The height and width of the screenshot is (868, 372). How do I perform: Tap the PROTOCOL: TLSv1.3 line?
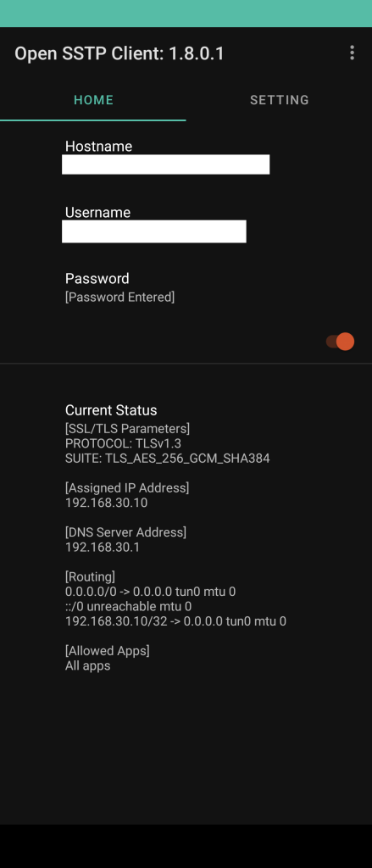123,443
